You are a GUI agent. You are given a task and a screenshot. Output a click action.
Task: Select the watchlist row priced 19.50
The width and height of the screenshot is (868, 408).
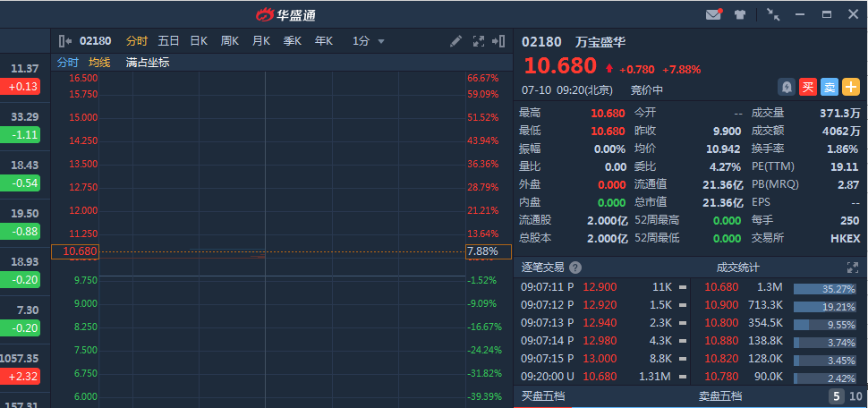pyautogui.click(x=25, y=223)
